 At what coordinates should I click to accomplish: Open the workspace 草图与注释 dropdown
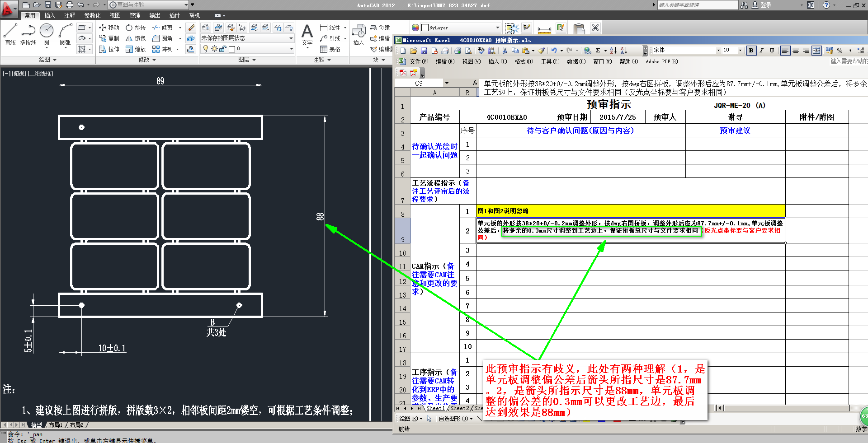tap(185, 5)
